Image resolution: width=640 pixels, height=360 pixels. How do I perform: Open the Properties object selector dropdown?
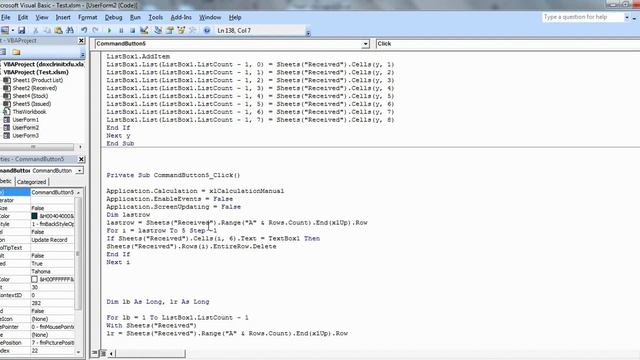pos(79,171)
